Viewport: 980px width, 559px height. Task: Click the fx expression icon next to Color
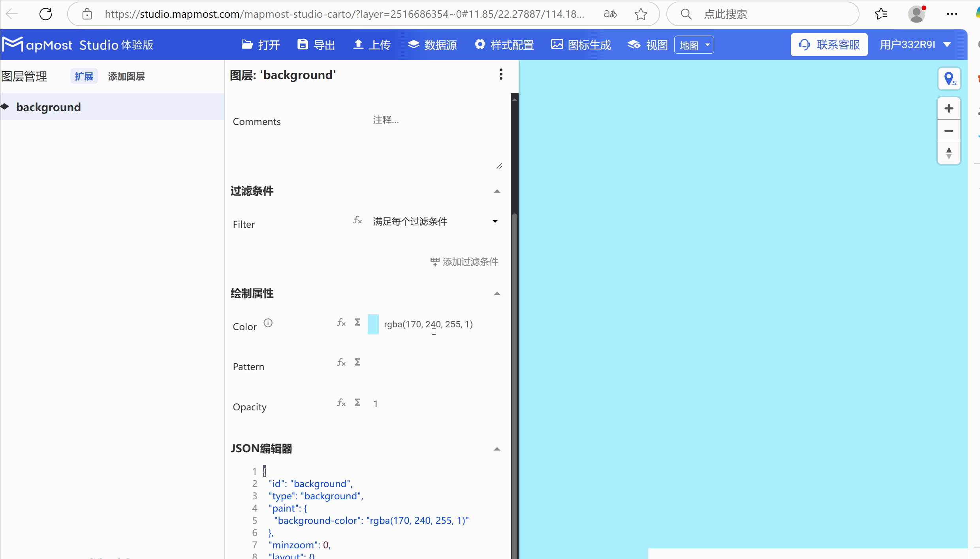coord(341,323)
